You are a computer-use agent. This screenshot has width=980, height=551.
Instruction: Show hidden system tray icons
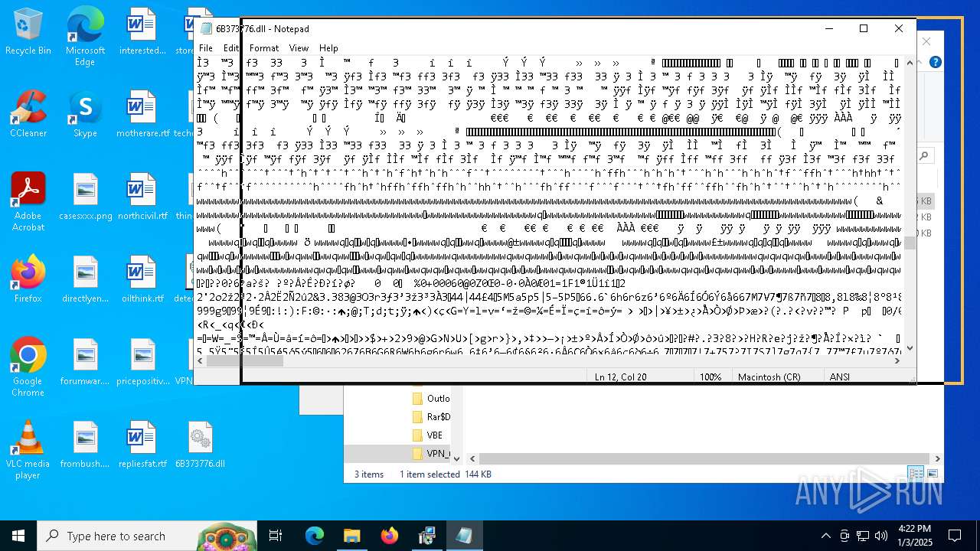click(825, 536)
